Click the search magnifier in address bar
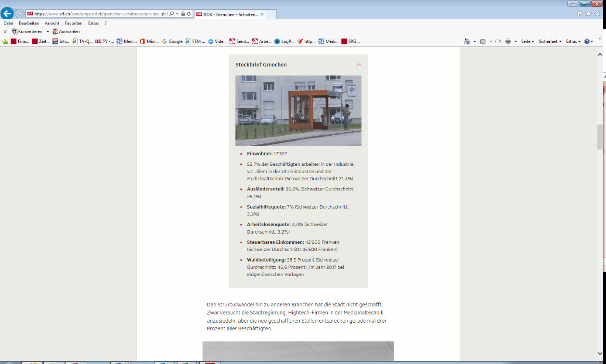This screenshot has width=606, height=364. click(x=172, y=14)
